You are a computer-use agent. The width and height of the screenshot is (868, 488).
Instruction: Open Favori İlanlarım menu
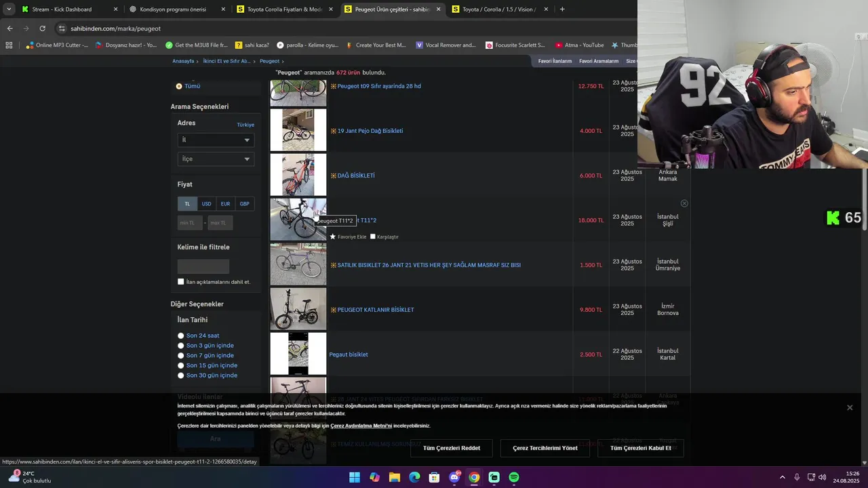[x=555, y=61]
